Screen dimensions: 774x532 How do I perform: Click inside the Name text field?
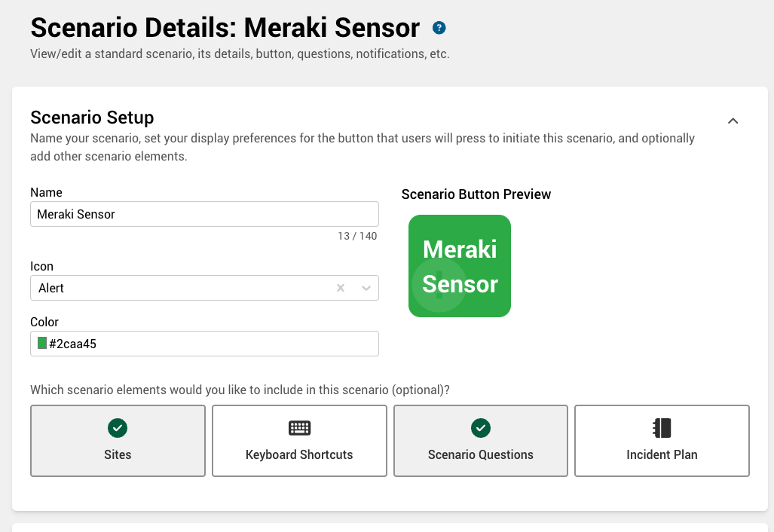tap(203, 214)
